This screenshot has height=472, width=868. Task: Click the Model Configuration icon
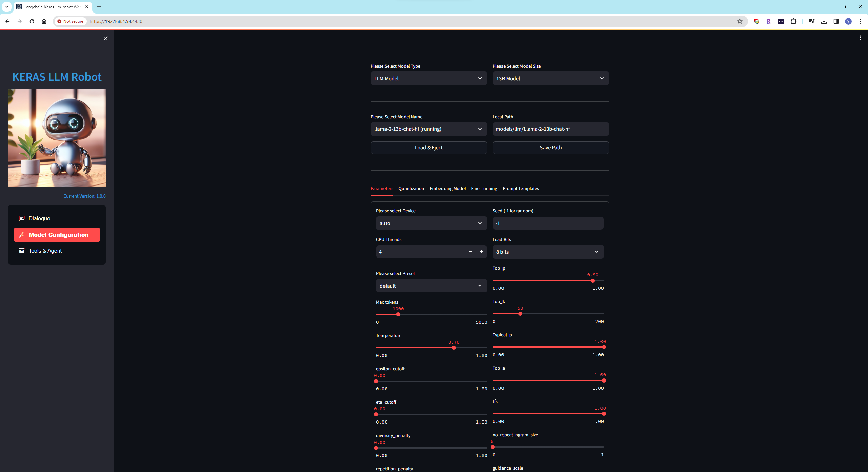[21, 234]
